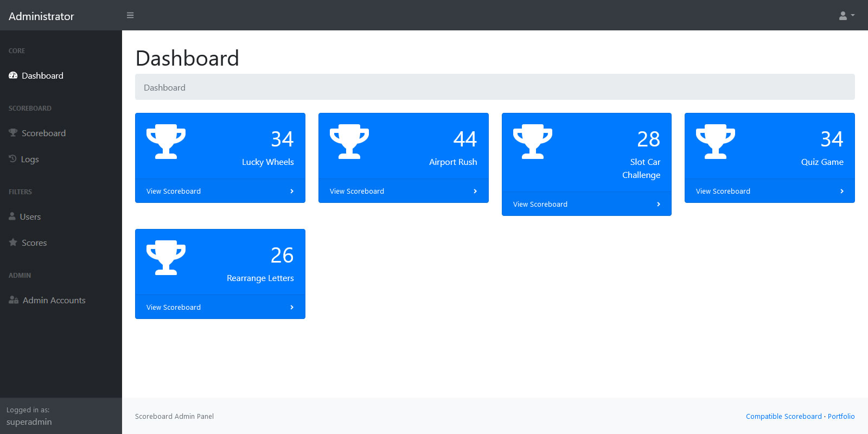Viewport: 868px width, 434px height.
Task: Open the user account dropdown menu
Action: point(846,16)
